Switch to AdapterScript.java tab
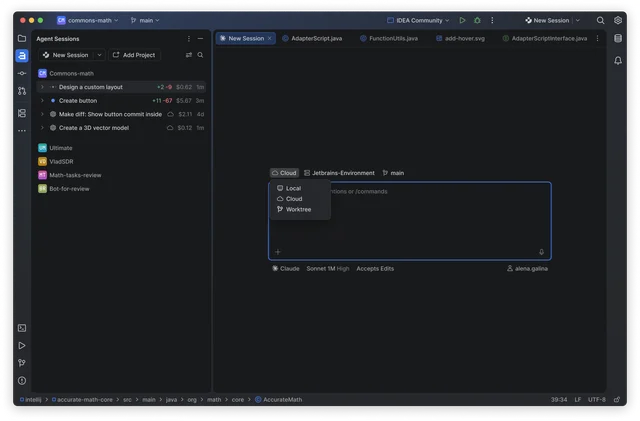 (x=312, y=38)
